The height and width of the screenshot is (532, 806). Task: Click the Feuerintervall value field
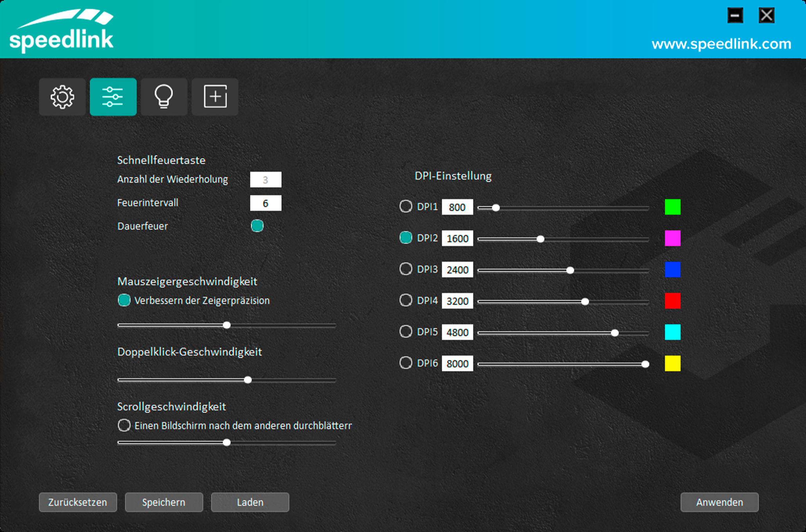[266, 203]
